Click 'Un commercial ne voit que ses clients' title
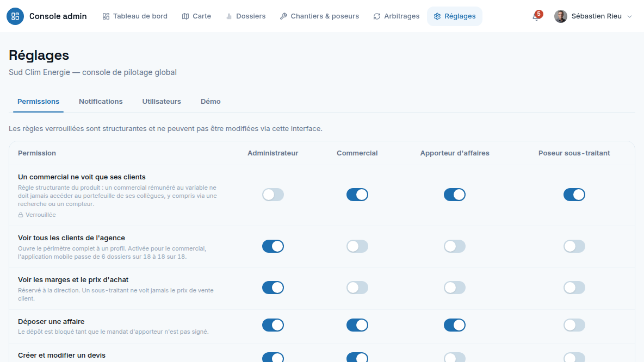 coord(82,177)
